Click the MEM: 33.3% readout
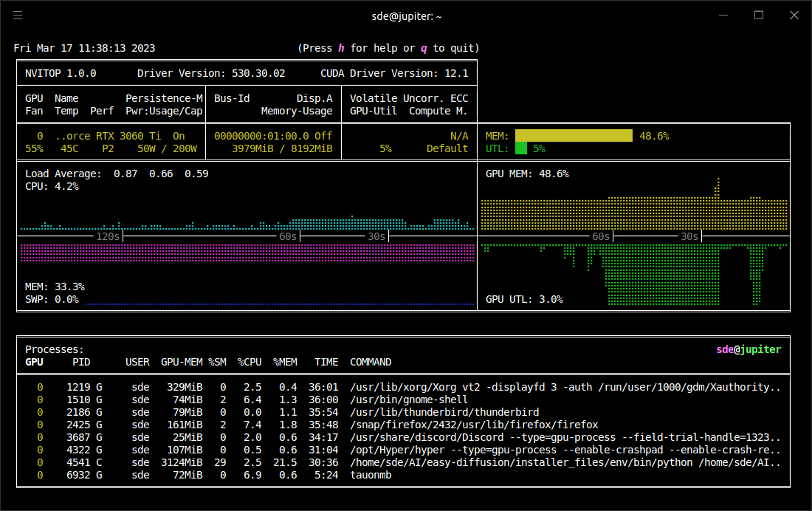 (55, 287)
